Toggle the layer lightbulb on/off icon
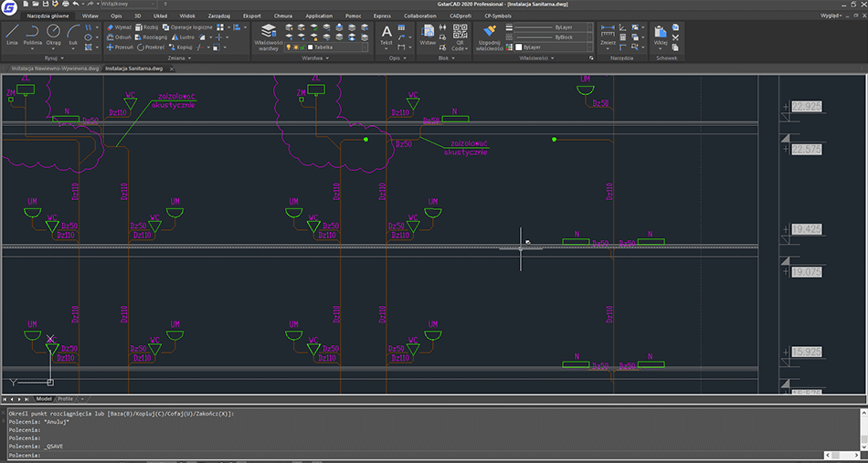Image resolution: width=868 pixels, height=463 pixels. tap(289, 47)
